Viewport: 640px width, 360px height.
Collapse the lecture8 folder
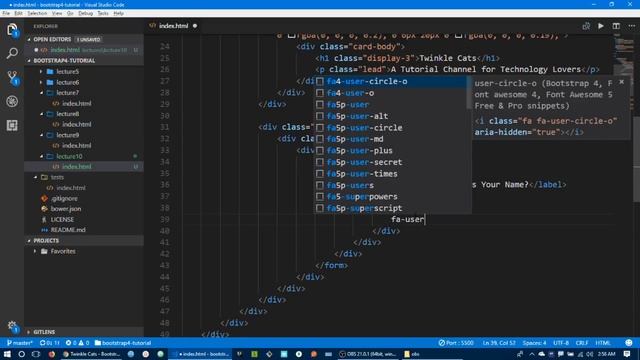point(84,114)
